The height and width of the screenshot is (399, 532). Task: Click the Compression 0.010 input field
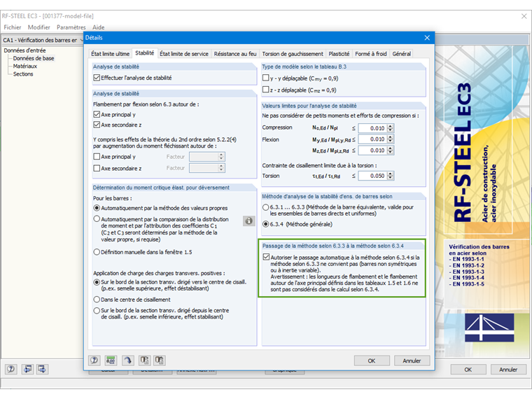click(x=372, y=128)
